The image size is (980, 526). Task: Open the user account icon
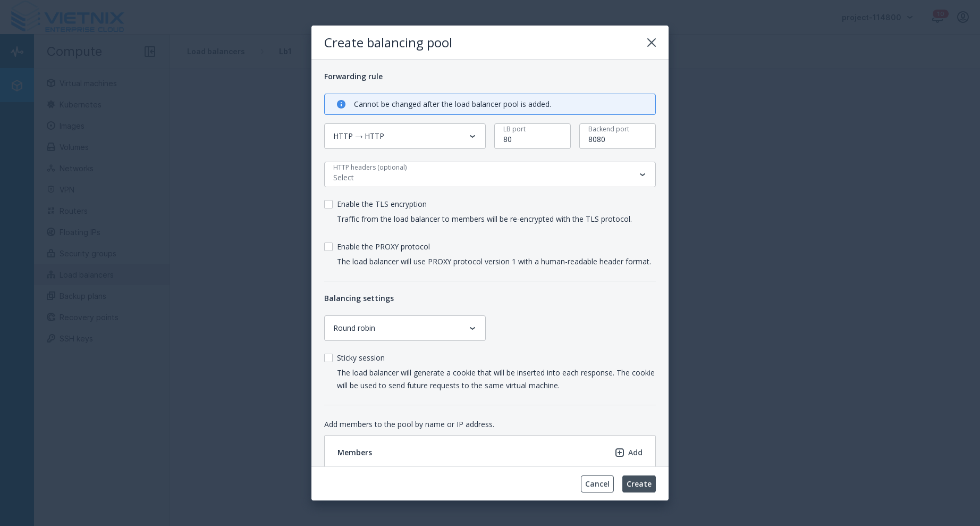963,17
